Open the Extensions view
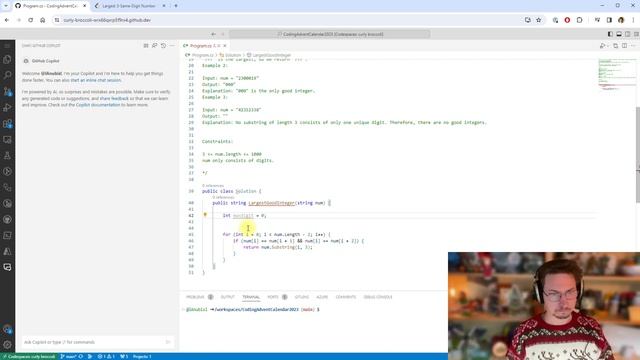The image size is (640, 360). pyautogui.click(x=7, y=124)
